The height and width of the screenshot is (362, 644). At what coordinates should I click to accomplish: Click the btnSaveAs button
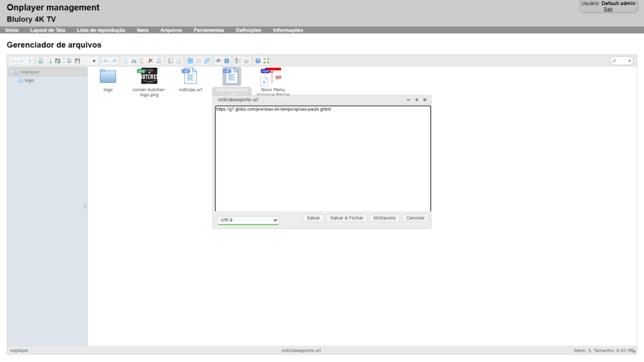(384, 218)
